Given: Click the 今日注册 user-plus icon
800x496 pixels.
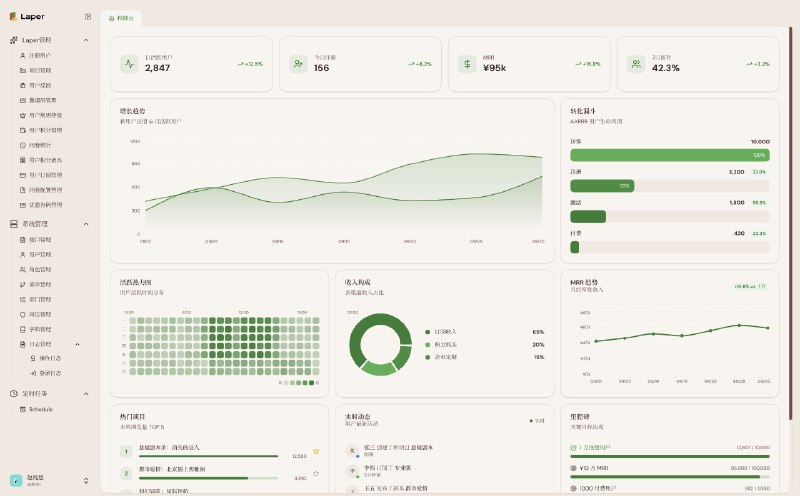Looking at the screenshot, I should point(298,64).
